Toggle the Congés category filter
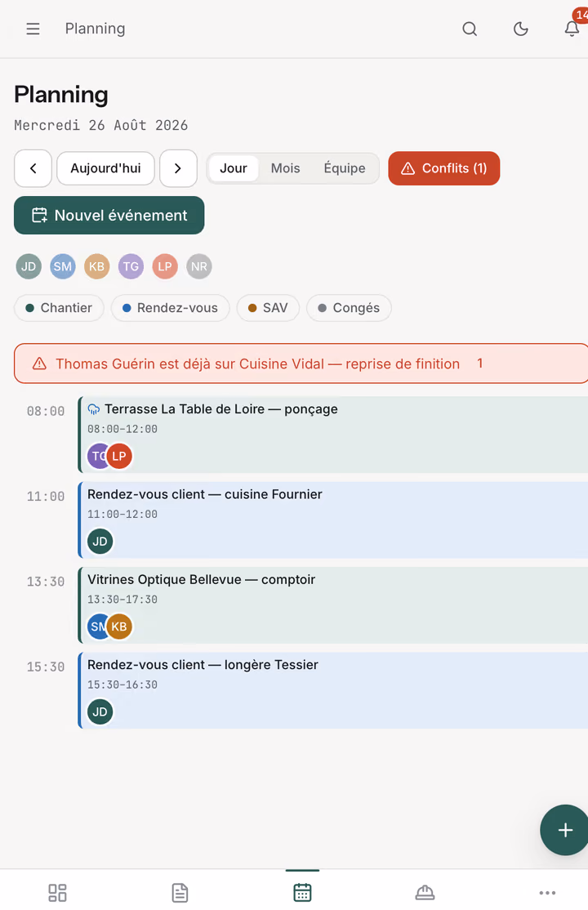588x910 pixels. (349, 308)
